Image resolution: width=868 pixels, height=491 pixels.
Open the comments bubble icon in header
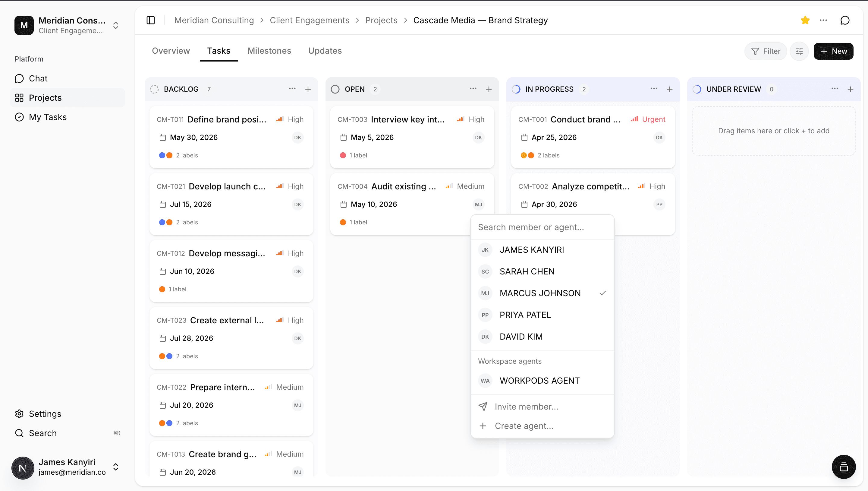pos(845,20)
